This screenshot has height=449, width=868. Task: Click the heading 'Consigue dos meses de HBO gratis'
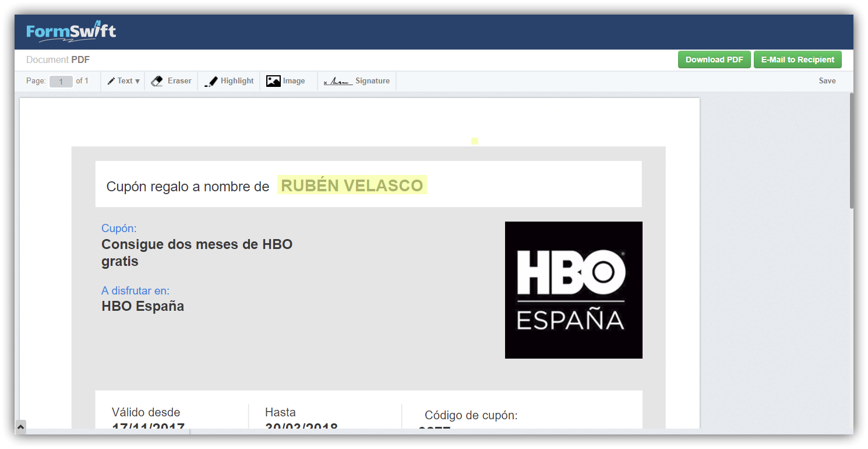click(197, 252)
